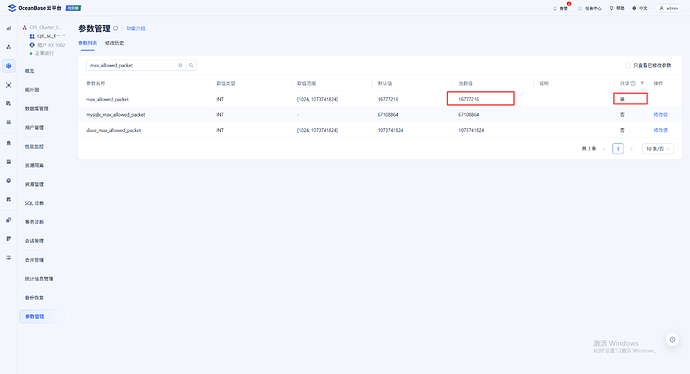Open the CPL_Cluster_S cluster link
Image resolution: width=690 pixels, height=374 pixels.
tap(45, 27)
